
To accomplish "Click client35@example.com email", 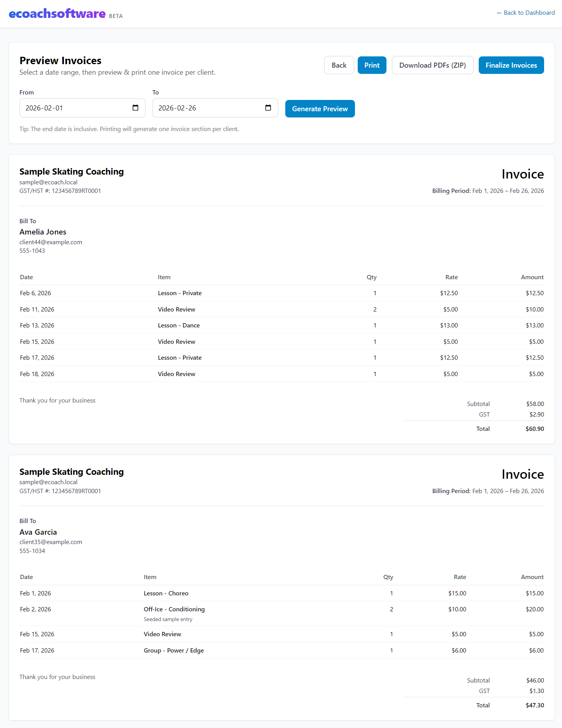I will [51, 542].
